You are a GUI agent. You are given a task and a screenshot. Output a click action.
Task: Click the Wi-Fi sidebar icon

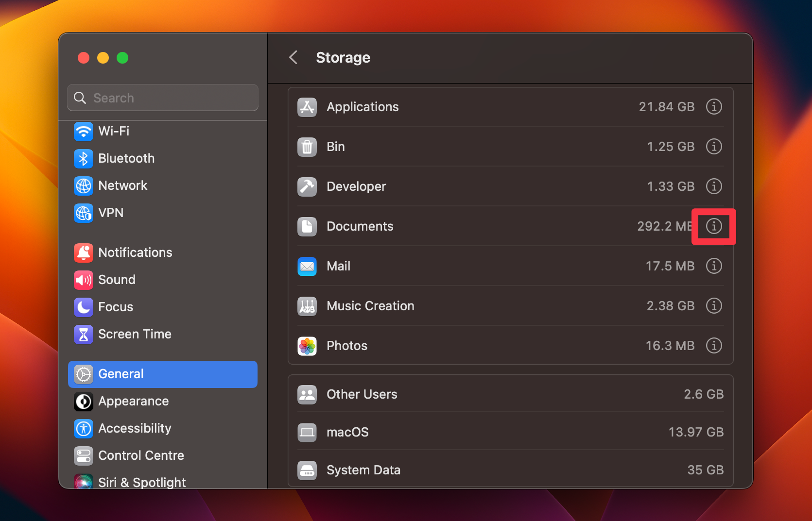coord(83,131)
